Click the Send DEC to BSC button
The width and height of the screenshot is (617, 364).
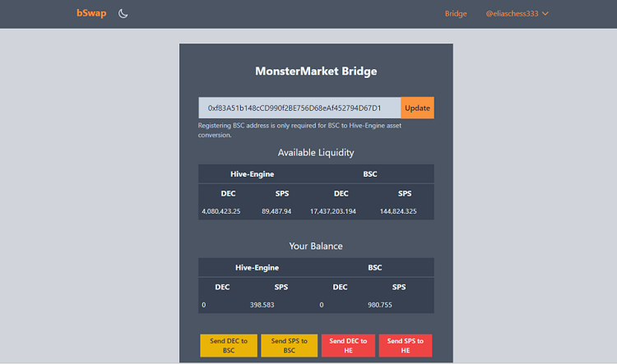(x=229, y=346)
